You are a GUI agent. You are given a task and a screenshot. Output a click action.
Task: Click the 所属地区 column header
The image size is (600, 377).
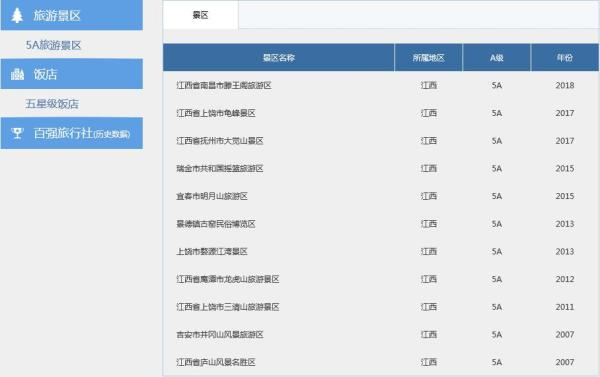[x=429, y=58]
